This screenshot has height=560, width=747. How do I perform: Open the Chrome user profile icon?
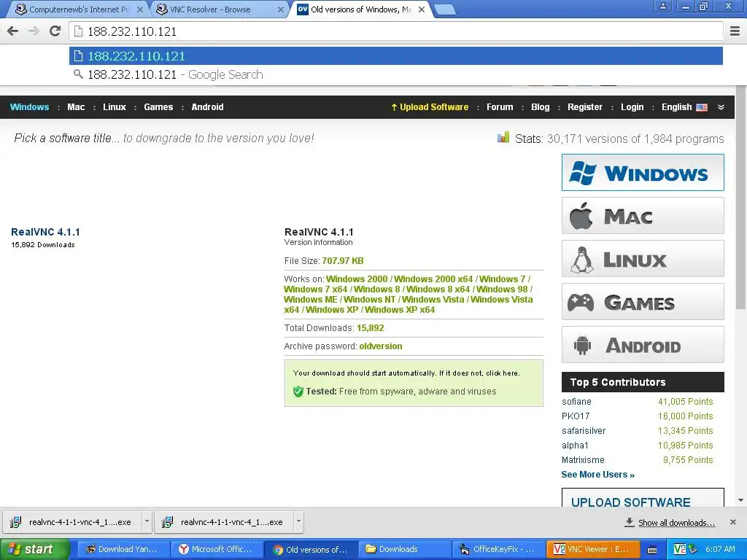point(662,7)
